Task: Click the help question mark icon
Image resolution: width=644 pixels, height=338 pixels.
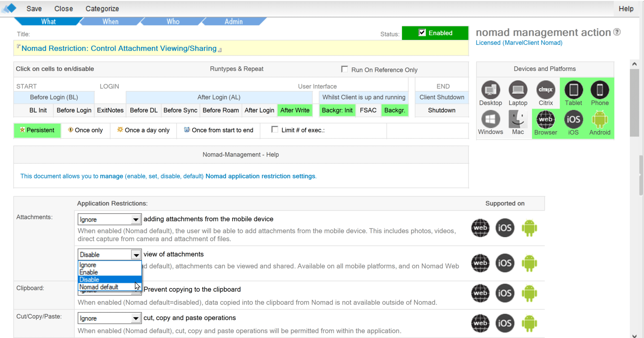Action: coord(617,32)
